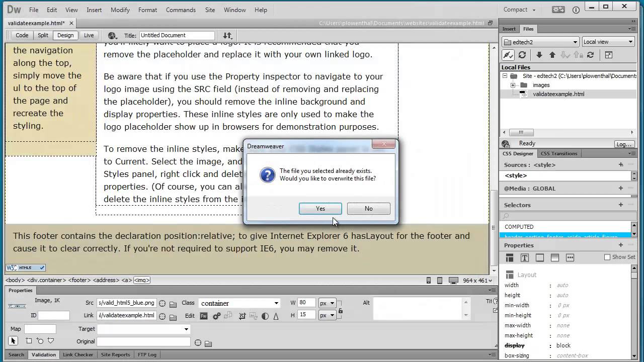Select the hotspot pointer tool
The width and height of the screenshot is (644, 362).
pyautogui.click(x=14, y=341)
